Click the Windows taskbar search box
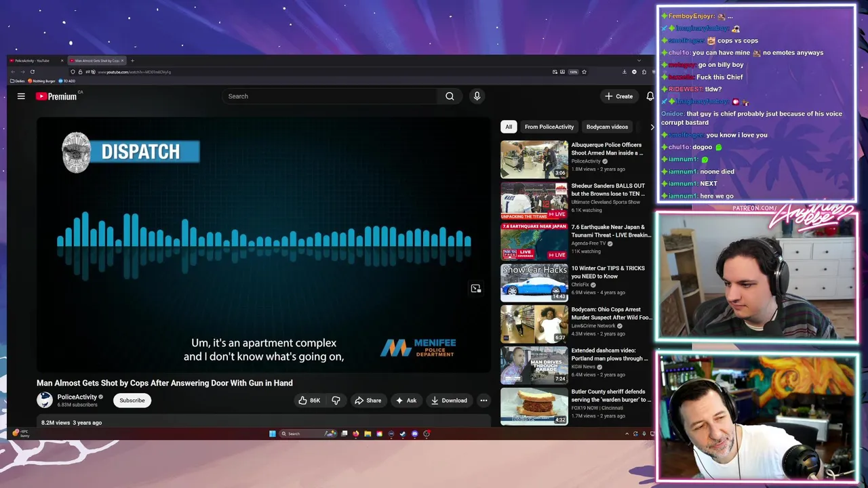868x488 pixels. 310,434
